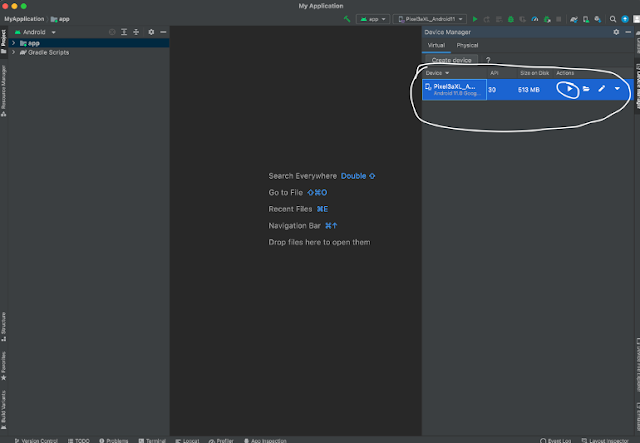The image size is (640, 443).
Task: Click Size on Disk column header
Action: coord(534,73)
